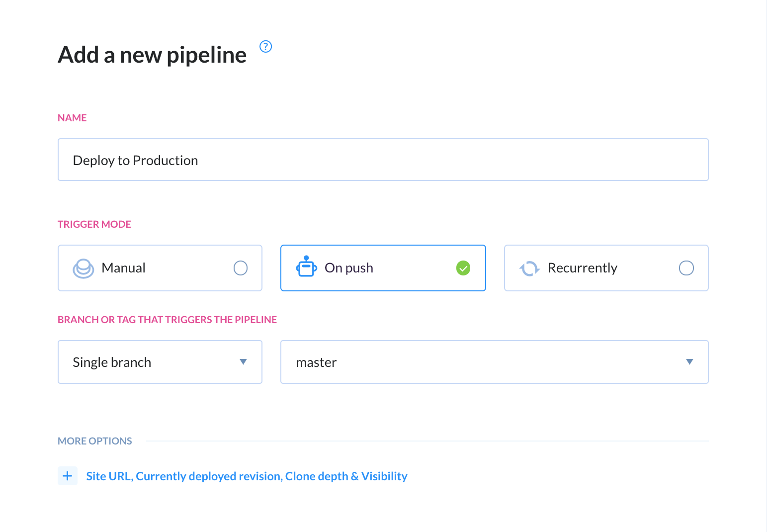Expand Site URL, Clone depth & Visibility options
The height and width of the screenshot is (532, 767).
(x=247, y=476)
